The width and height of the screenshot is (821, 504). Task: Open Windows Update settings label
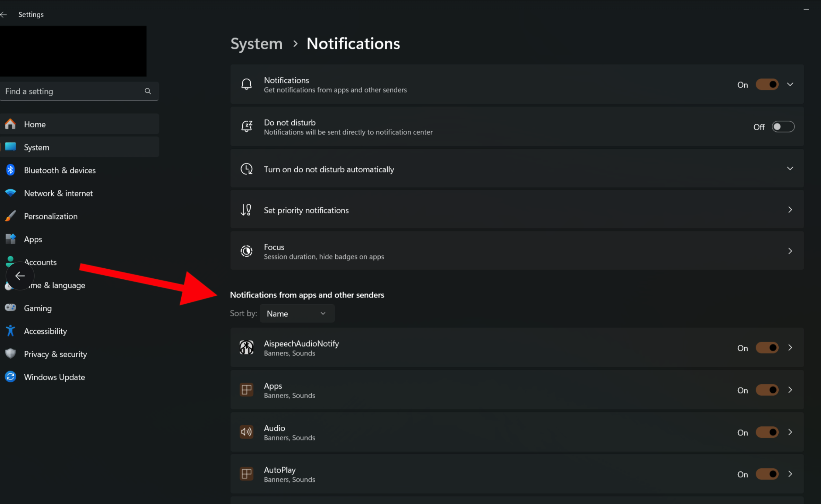[x=54, y=377]
